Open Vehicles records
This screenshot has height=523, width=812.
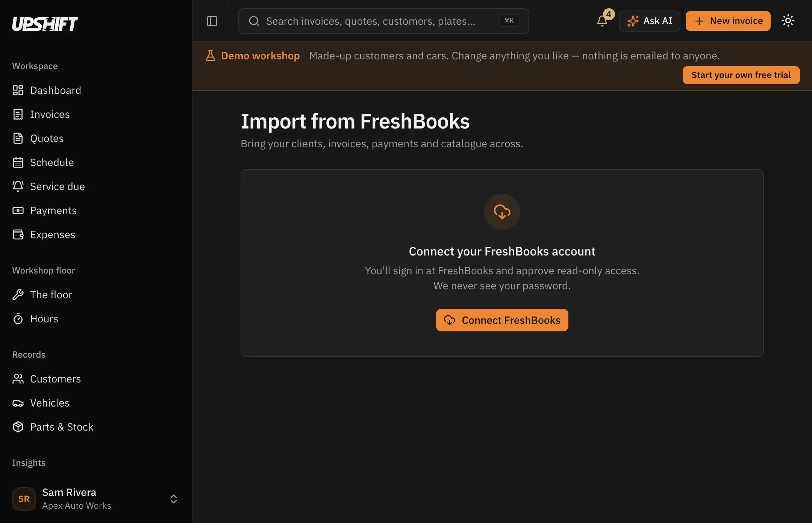coord(96,403)
